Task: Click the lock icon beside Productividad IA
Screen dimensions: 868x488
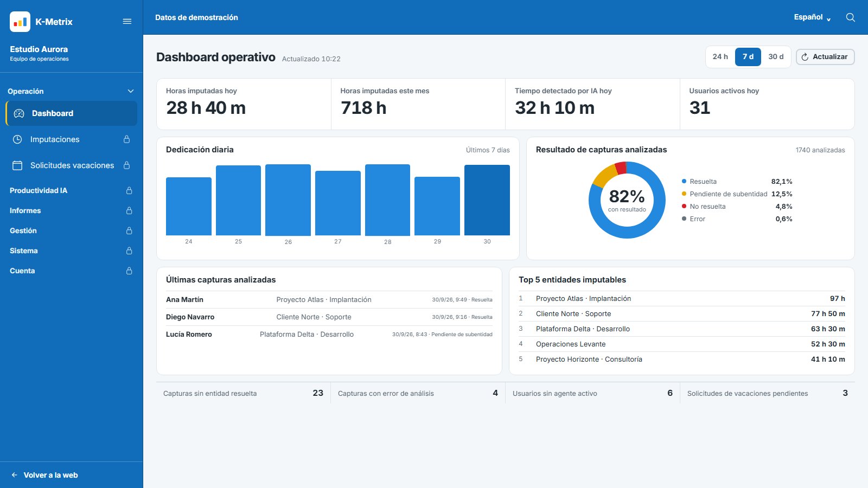Action: (x=129, y=190)
